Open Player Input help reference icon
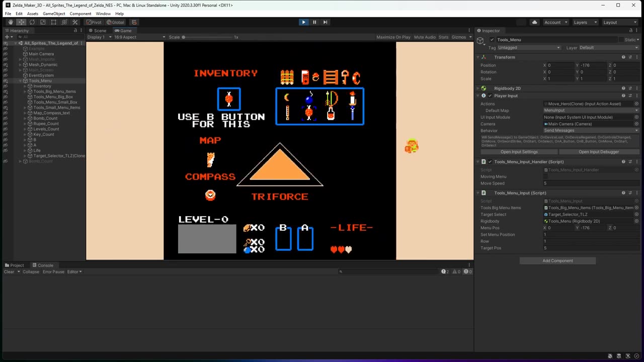The image size is (644, 362). [x=623, y=96]
